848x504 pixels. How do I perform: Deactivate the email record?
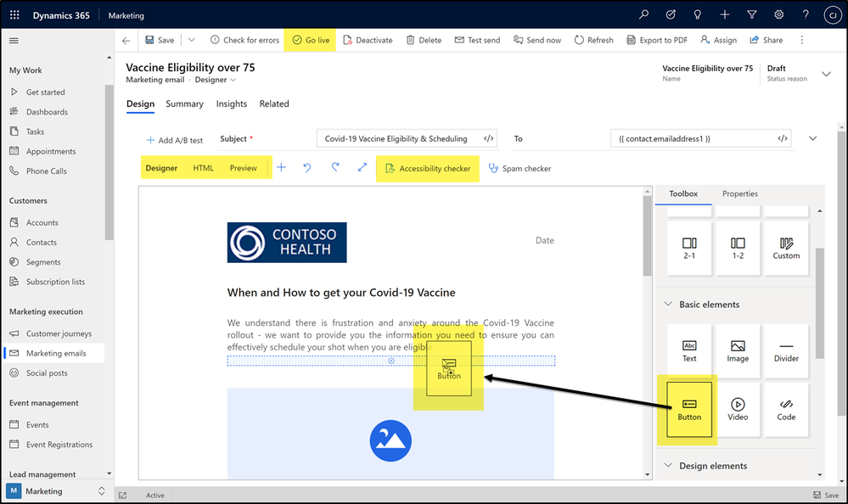click(x=368, y=40)
